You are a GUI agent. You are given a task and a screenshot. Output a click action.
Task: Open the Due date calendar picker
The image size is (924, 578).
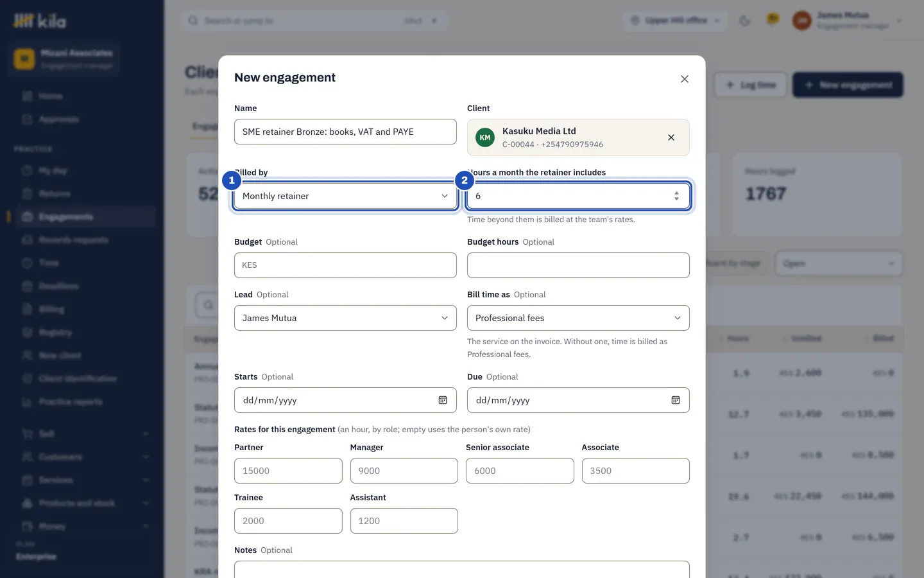(676, 400)
